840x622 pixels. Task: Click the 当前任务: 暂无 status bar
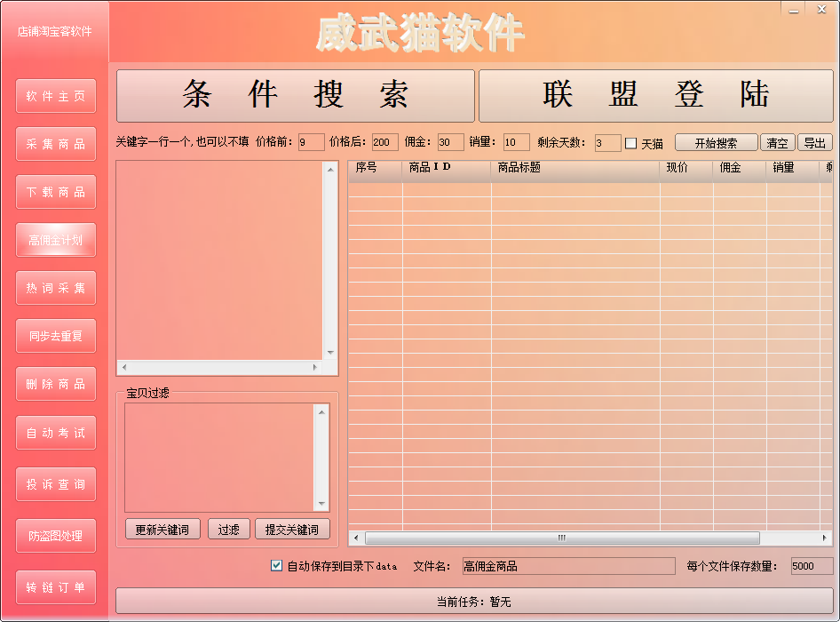474,601
